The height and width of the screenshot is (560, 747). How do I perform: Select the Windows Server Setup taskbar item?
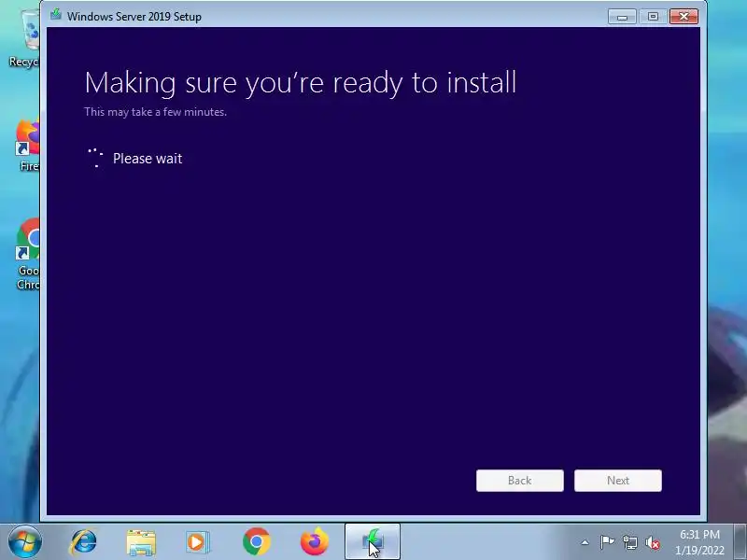pyautogui.click(x=372, y=542)
